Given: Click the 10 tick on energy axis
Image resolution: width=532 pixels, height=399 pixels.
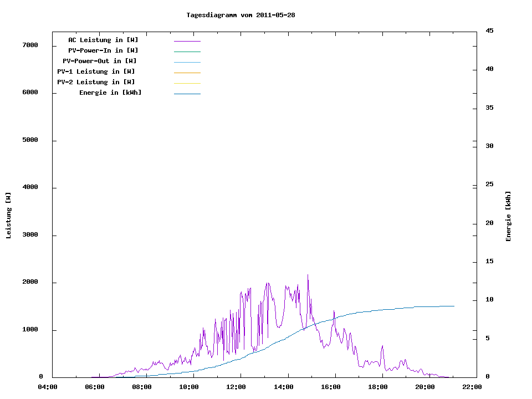Looking at the screenshot, I should [490, 300].
